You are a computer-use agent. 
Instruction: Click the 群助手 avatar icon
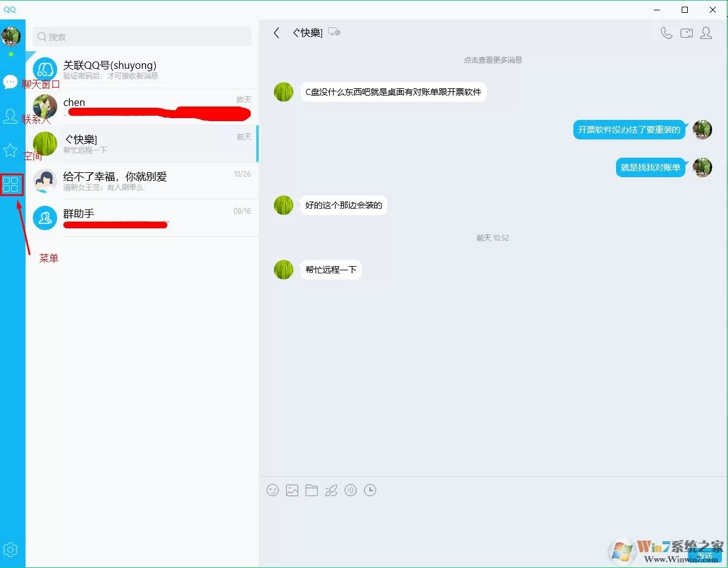(44, 218)
